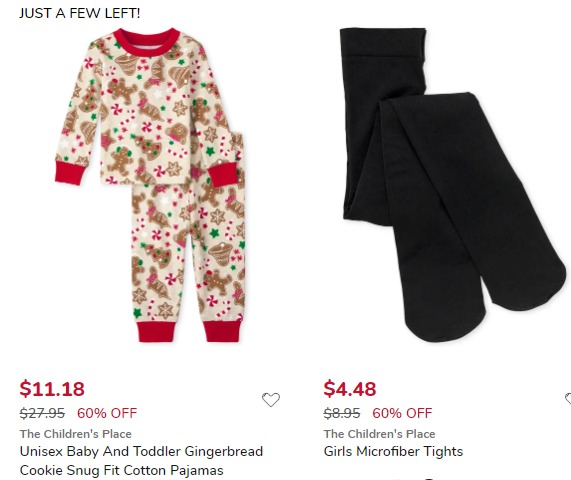Screen dimensions: 571x480
Task: Open the black microfiber tights product image
Action: (x=453, y=185)
